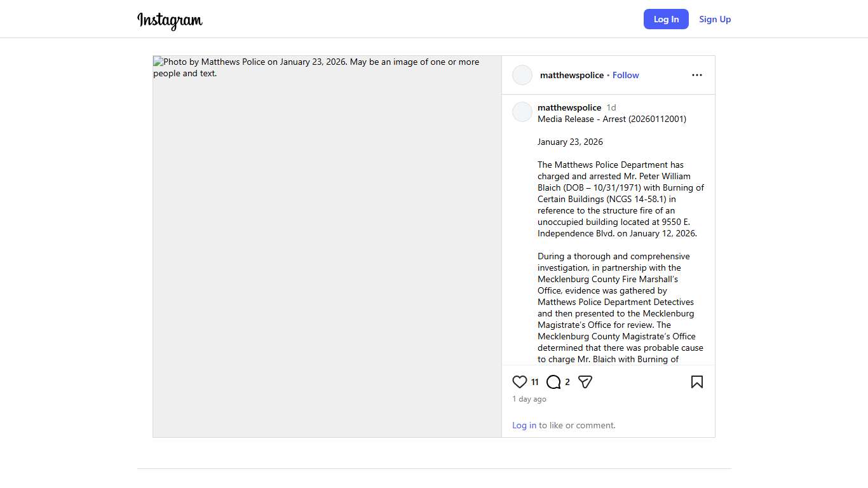Click the '1d' time label in caption
The height and width of the screenshot is (488, 868).
611,107
